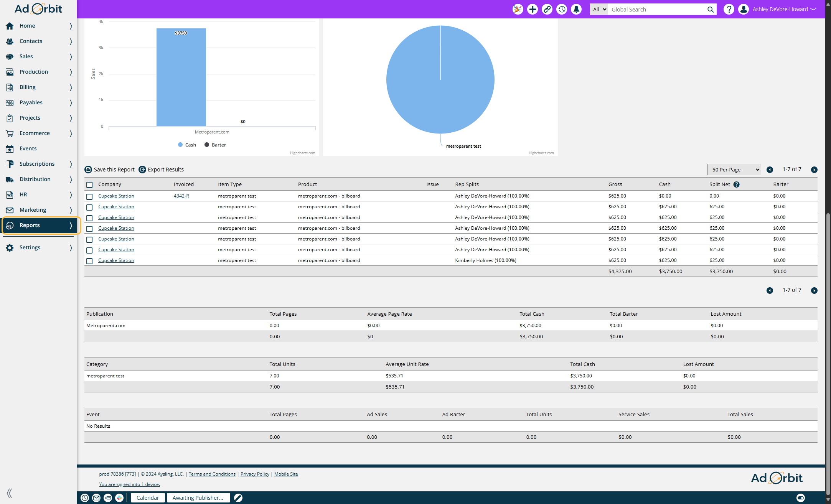Click the global search magnifier icon
Screen dimensions: 831x504
(711, 10)
